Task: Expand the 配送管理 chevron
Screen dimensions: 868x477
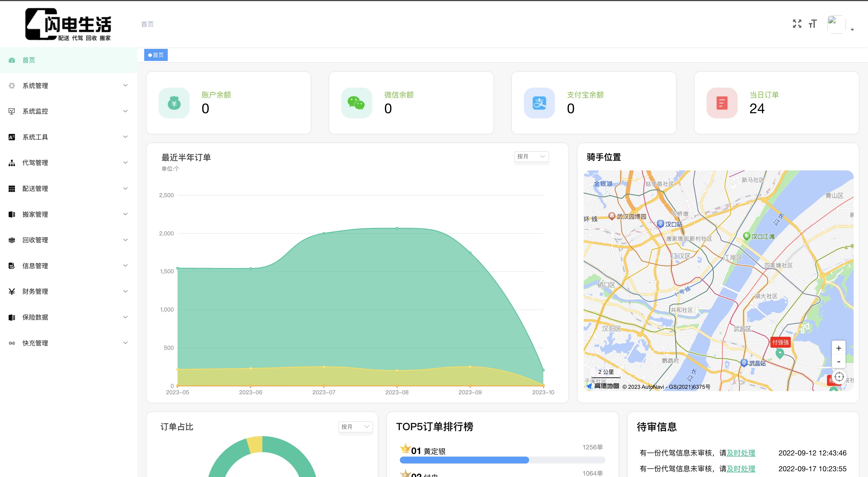Action: tap(125, 188)
